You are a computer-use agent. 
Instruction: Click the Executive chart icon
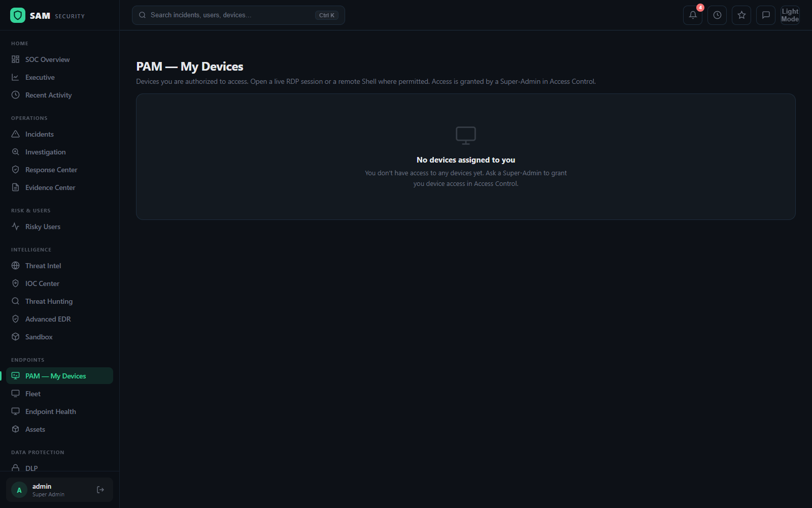(16, 77)
